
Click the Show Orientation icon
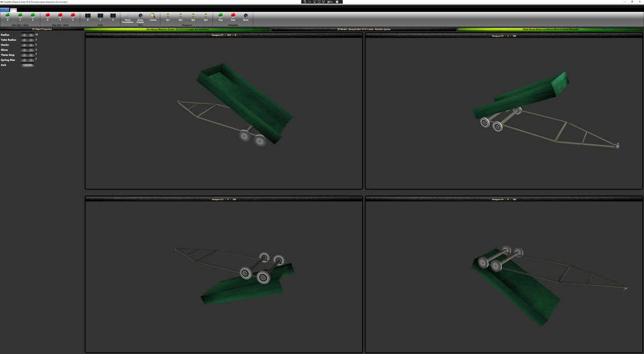click(128, 16)
